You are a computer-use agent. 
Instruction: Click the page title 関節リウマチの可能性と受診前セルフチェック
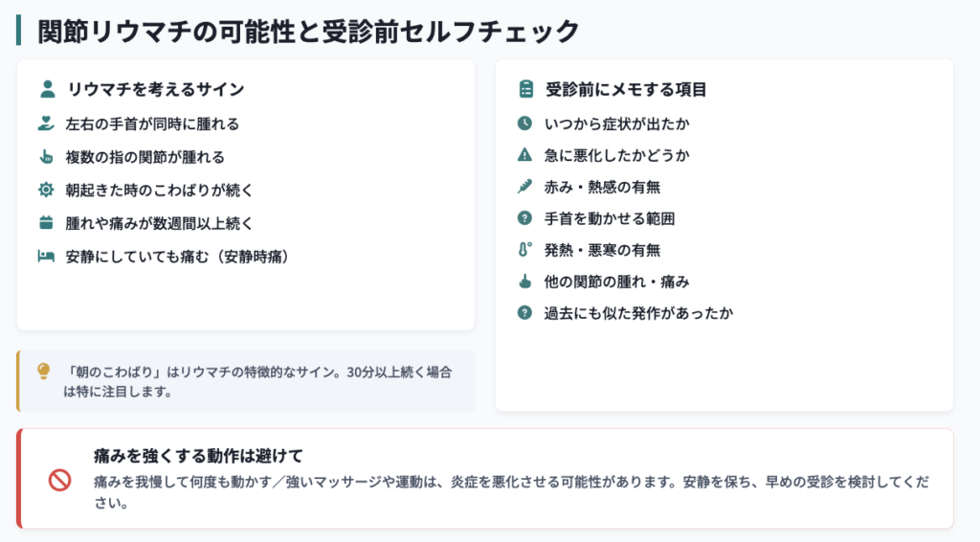tap(309, 32)
